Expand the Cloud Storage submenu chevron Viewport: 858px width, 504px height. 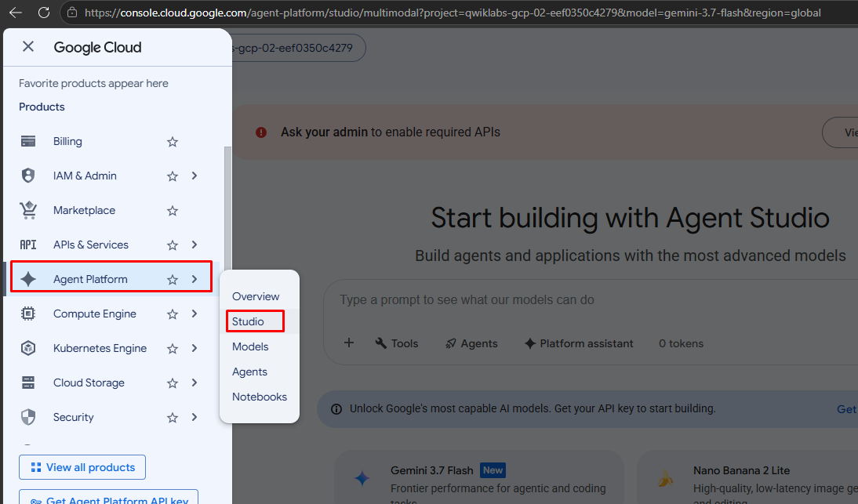pos(195,382)
